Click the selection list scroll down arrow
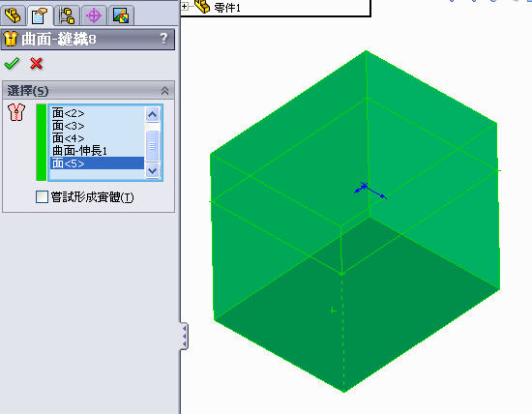532x414 pixels. point(152,170)
